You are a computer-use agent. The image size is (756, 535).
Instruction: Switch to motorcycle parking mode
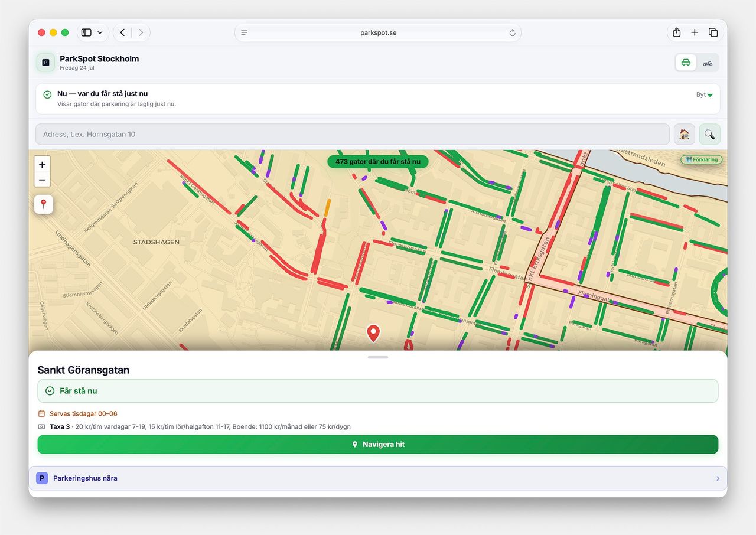click(x=708, y=63)
